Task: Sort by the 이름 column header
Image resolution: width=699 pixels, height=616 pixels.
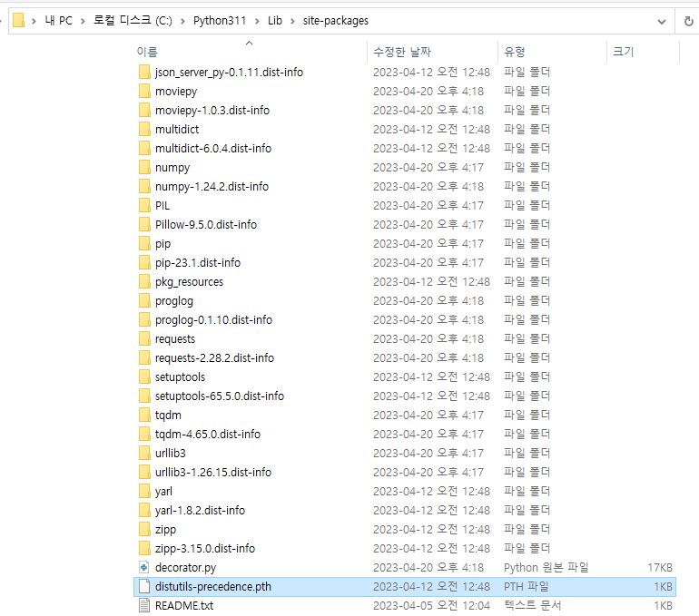Action: pos(147,52)
